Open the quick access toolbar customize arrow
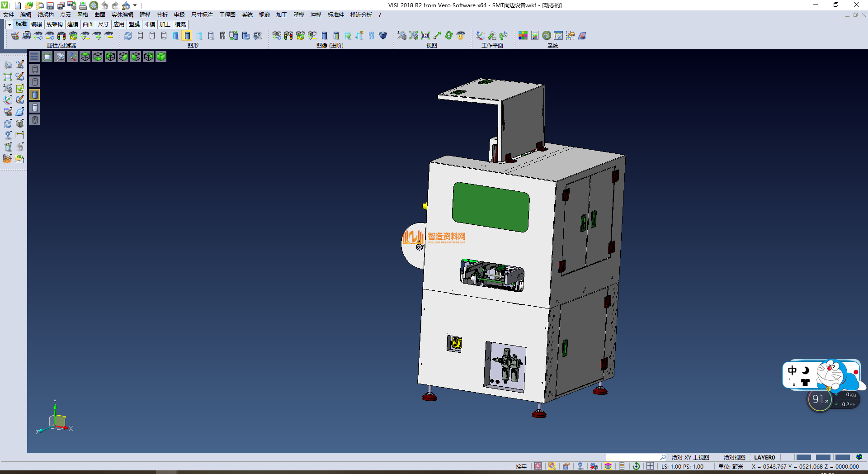The image size is (868, 474). [135, 5]
